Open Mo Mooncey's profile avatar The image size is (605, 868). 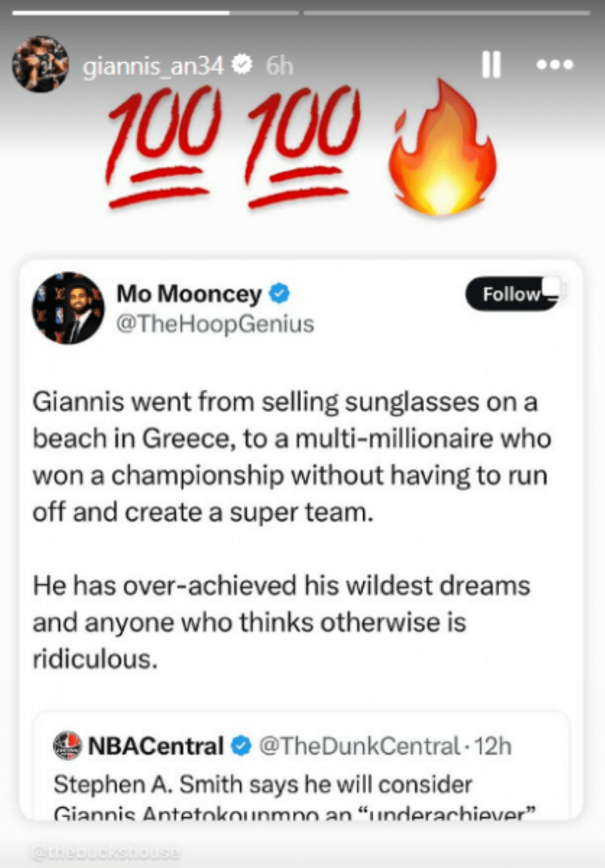(68, 308)
